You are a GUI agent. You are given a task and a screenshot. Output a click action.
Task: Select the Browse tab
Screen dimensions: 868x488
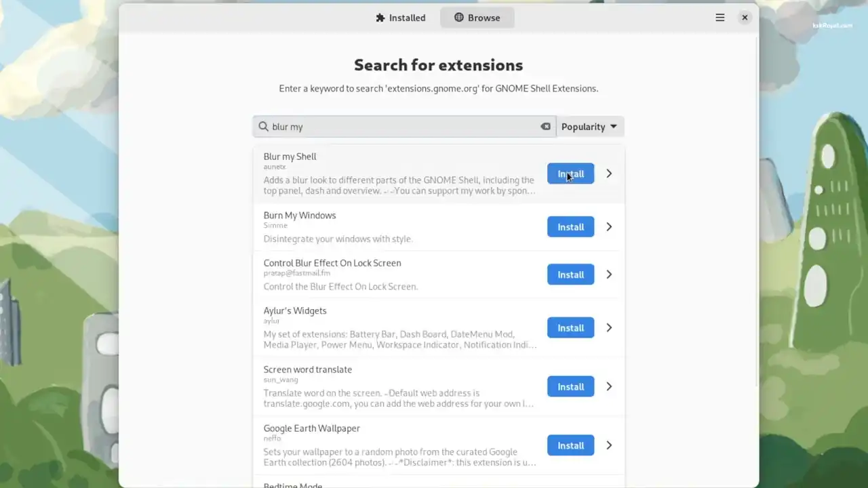click(477, 18)
